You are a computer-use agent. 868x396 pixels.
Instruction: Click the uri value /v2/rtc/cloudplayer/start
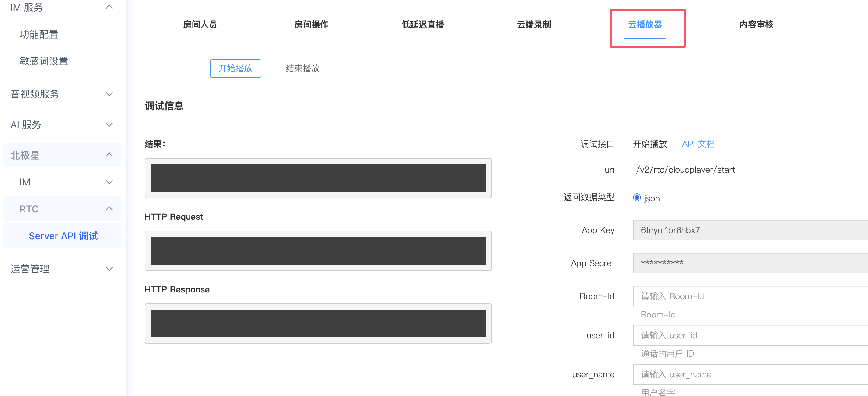pos(685,170)
